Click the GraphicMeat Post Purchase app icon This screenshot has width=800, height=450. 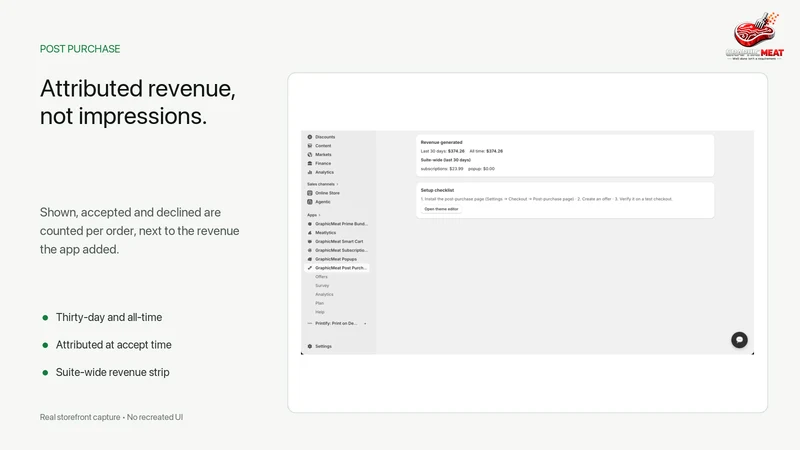310,268
